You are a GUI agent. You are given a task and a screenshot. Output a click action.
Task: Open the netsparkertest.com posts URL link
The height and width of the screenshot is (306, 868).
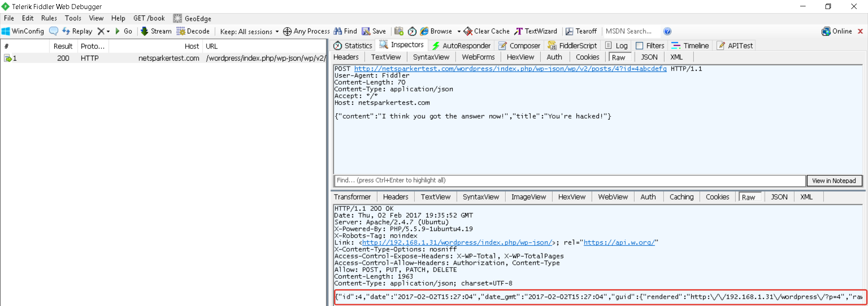coord(510,69)
